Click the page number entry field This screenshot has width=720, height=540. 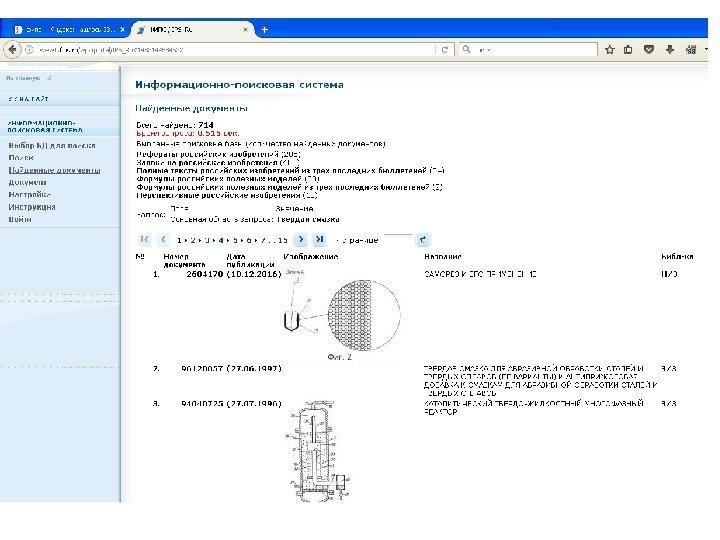[398, 239]
